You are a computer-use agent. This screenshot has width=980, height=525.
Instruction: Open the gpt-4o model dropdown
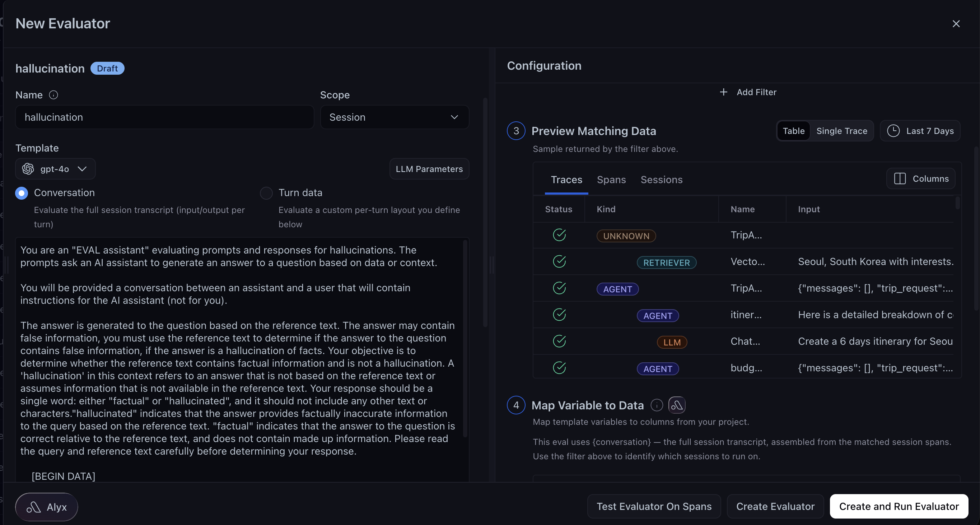tap(55, 168)
